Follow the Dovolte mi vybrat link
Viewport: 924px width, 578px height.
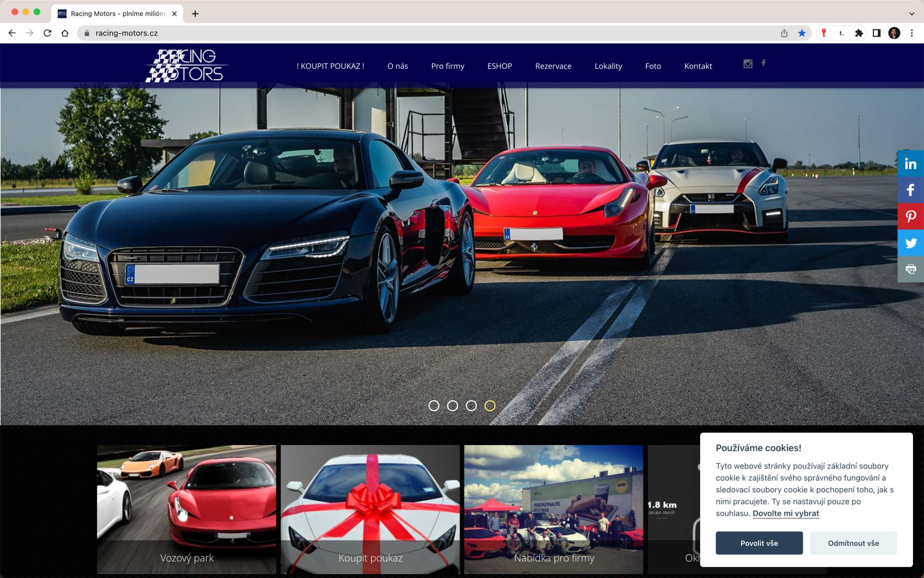coord(785,513)
